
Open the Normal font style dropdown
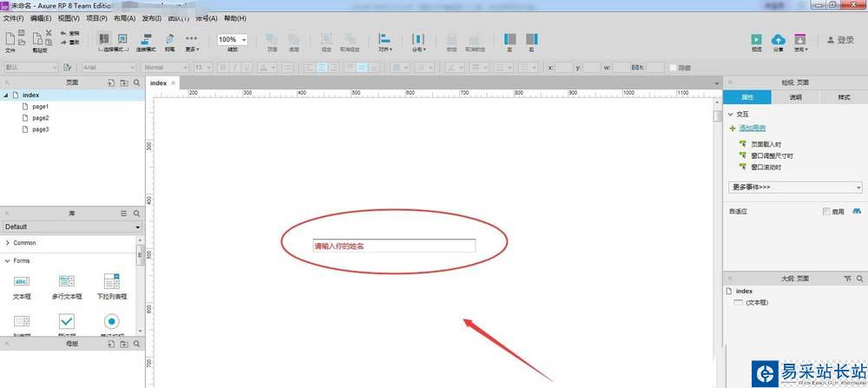pos(165,67)
